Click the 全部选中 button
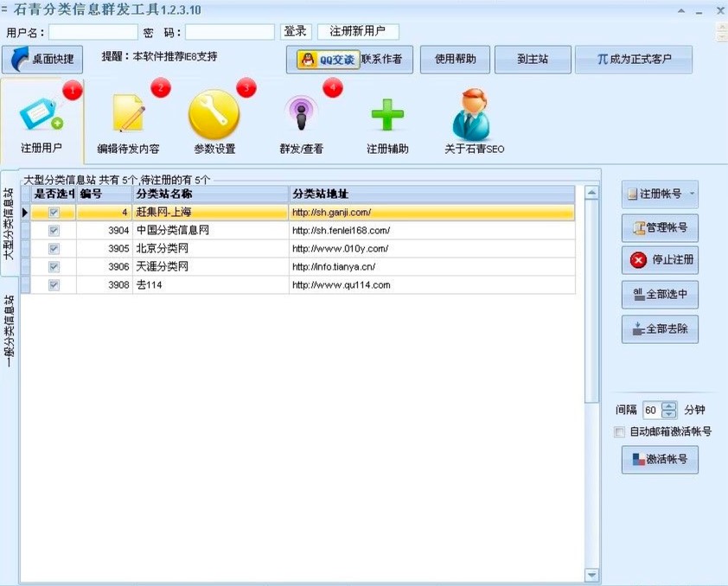 coord(660,295)
